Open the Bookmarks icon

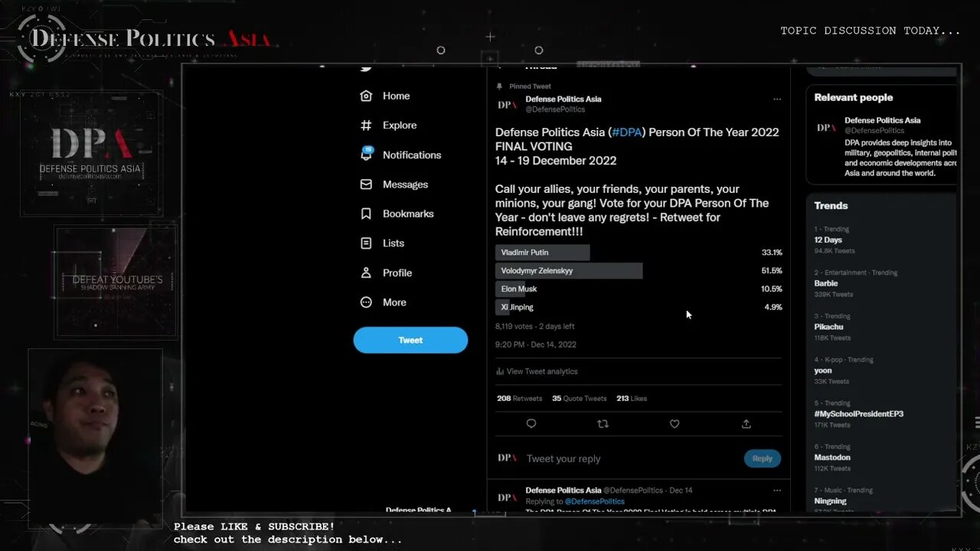366,214
